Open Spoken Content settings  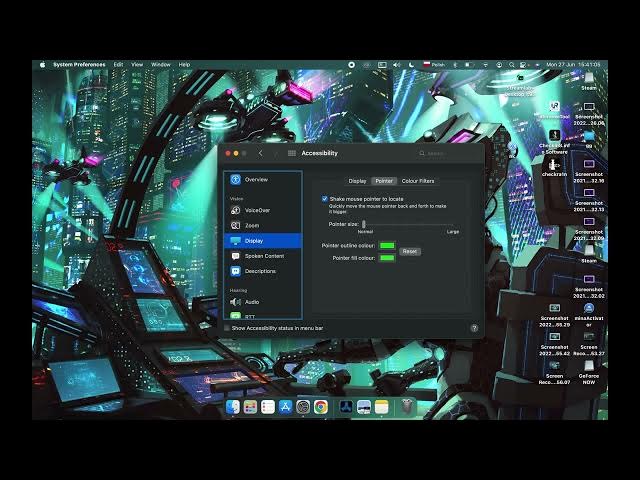tap(263, 256)
